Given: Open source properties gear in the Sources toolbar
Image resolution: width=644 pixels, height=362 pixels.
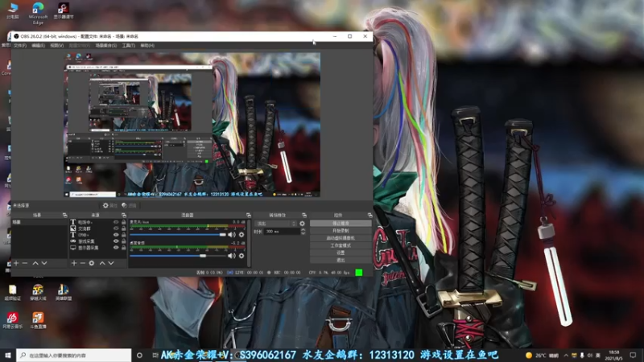Looking at the screenshot, I should click(92, 263).
